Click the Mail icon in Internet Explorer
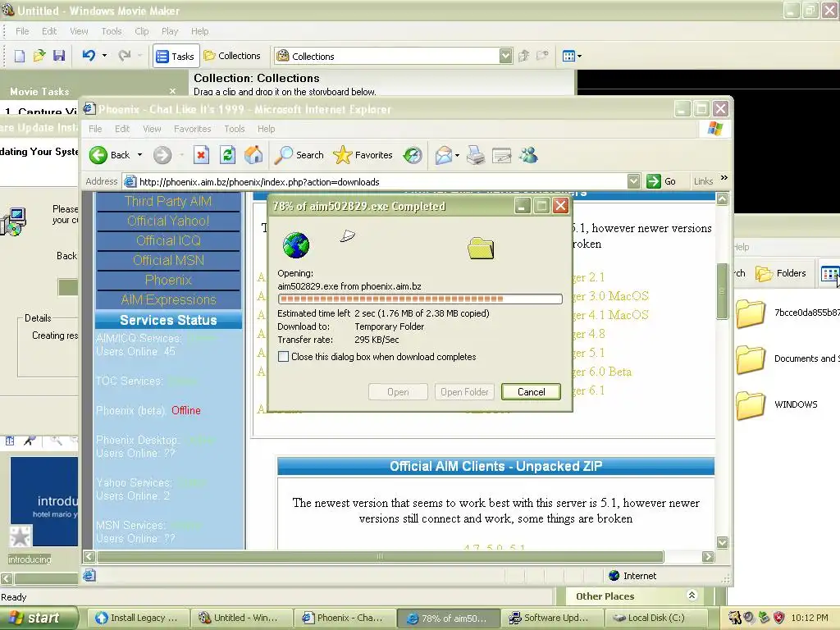Screen dimensions: 840x630 (444, 155)
